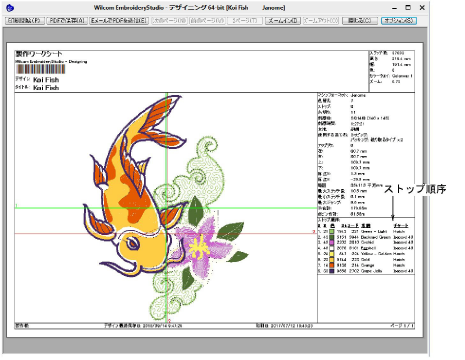Click the 'Gold' color name text
This screenshot has height=360, width=465.
coord(365,260)
